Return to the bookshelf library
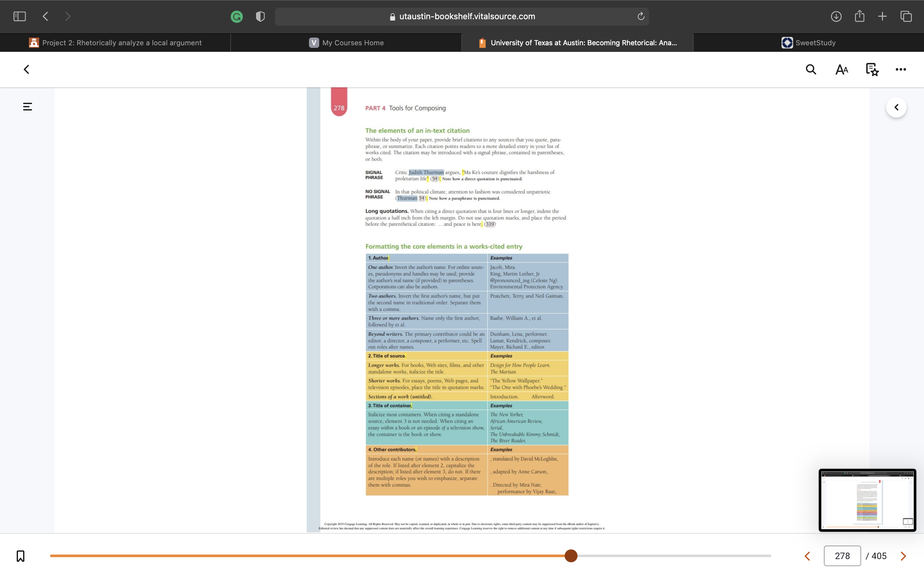924x578 pixels. tap(26, 70)
